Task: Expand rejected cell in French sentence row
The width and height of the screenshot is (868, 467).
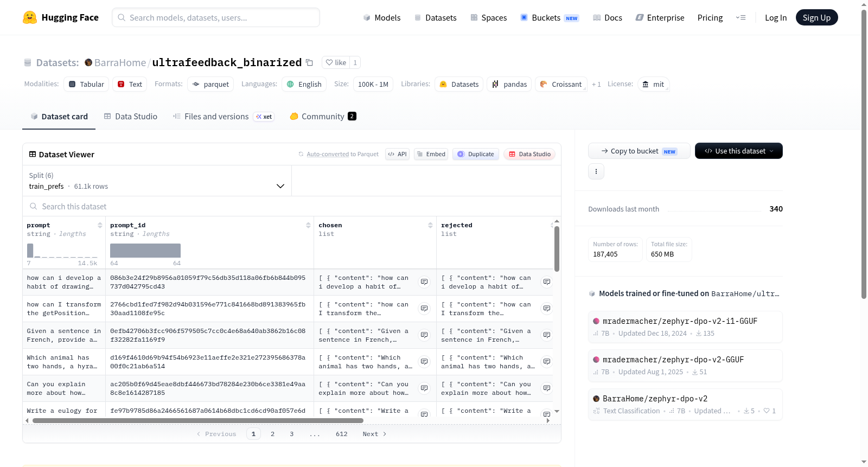Action: (x=547, y=335)
